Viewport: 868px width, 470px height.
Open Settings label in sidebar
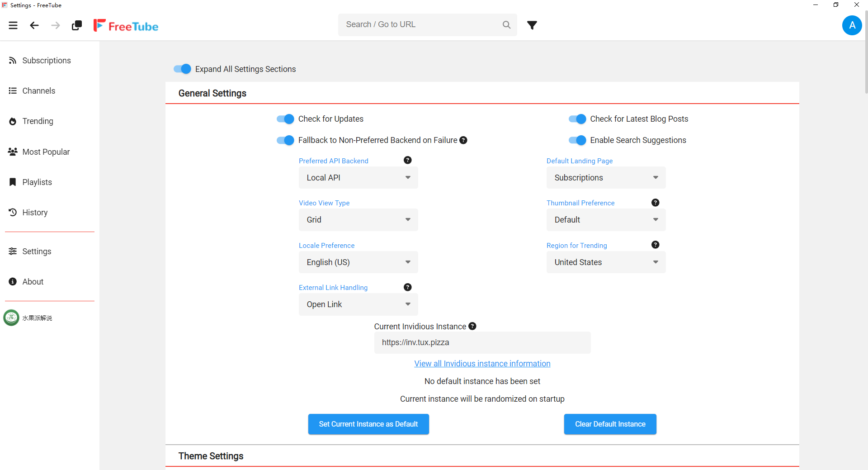(x=37, y=251)
